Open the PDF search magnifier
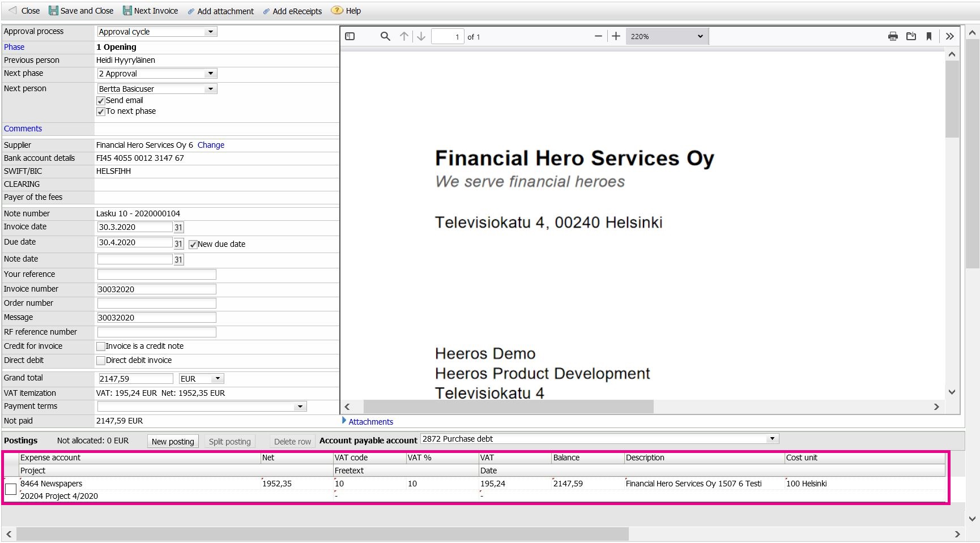Image resolution: width=980 pixels, height=543 pixels. tap(385, 36)
